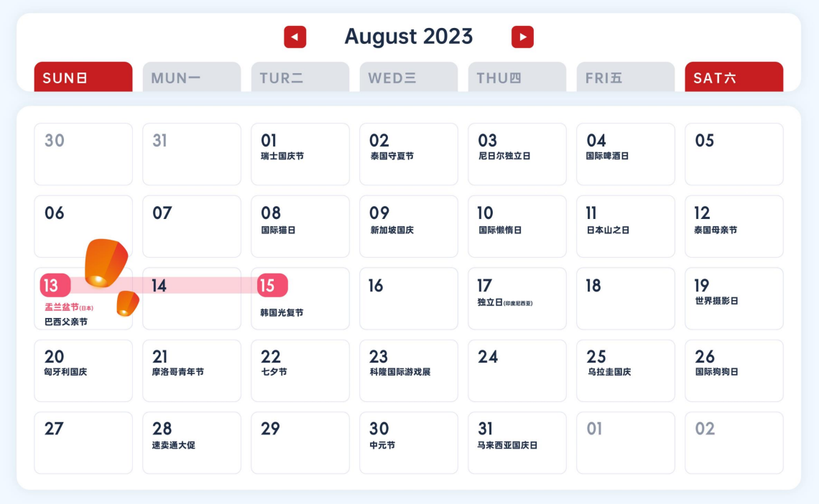Select the SAT六 weekday tab
This screenshot has height=504, width=819.
(734, 78)
